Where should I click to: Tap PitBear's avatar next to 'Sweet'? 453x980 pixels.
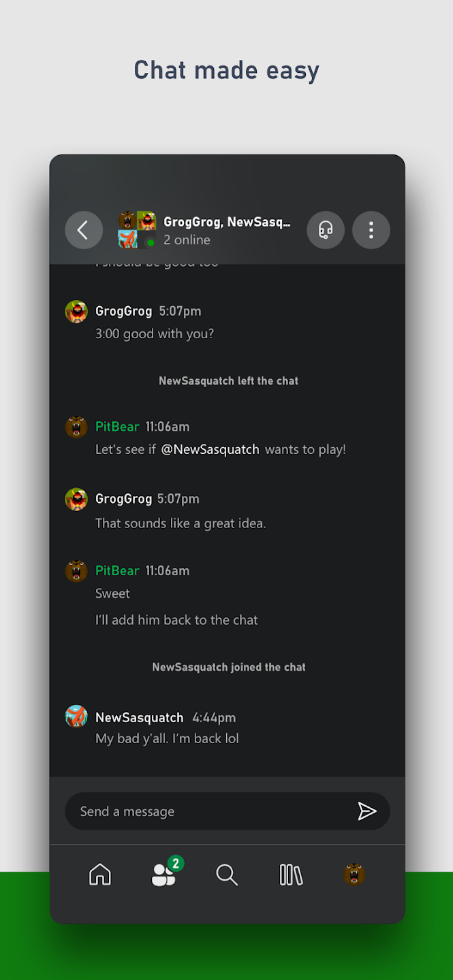point(76,571)
